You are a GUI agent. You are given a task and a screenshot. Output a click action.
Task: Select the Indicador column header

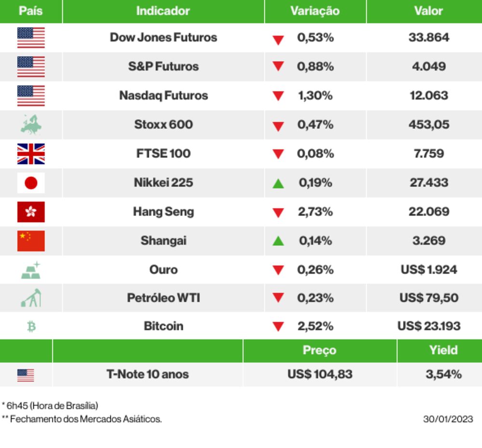pos(163,11)
